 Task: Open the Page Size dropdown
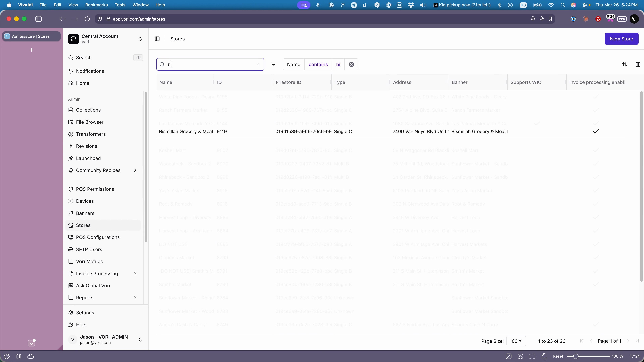(516, 341)
